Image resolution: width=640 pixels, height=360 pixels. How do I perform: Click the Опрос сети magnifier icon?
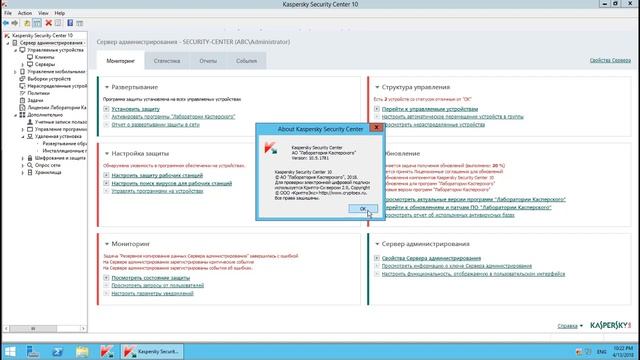click(x=30, y=165)
